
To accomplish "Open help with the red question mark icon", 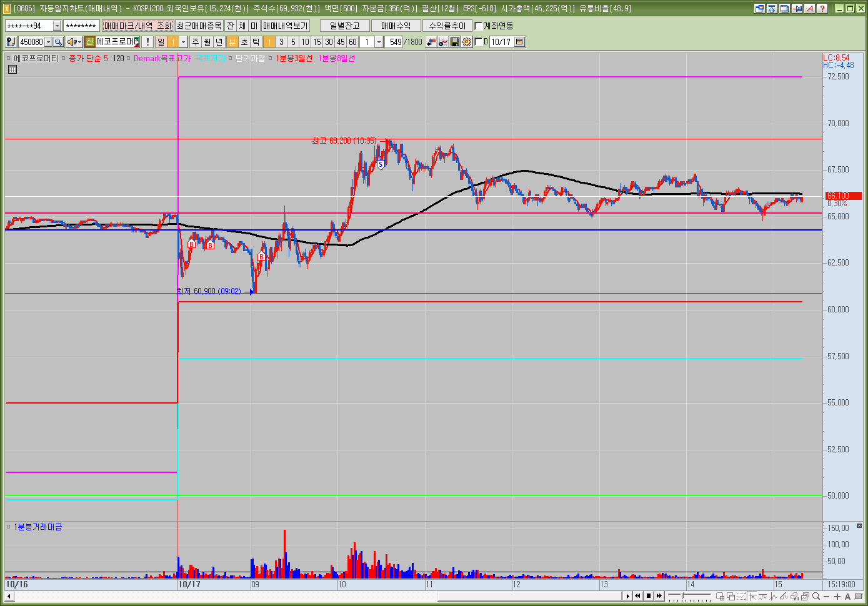I will 822,8.
